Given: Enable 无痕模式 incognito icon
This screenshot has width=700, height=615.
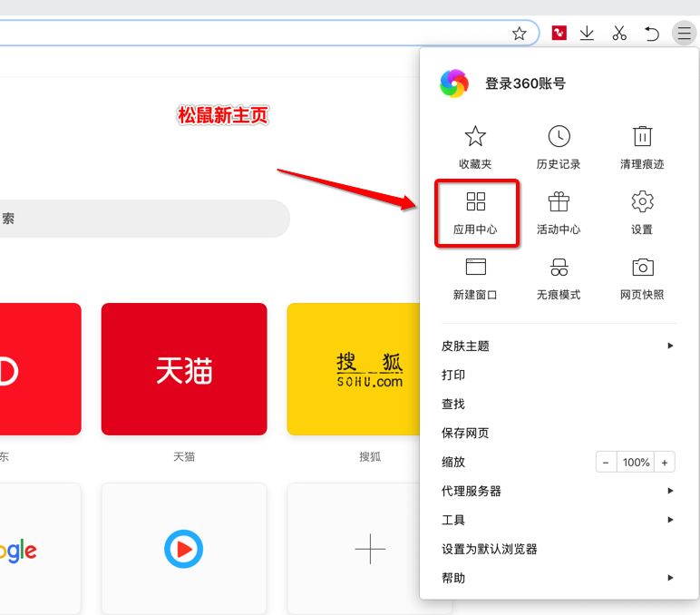Looking at the screenshot, I should 559,267.
